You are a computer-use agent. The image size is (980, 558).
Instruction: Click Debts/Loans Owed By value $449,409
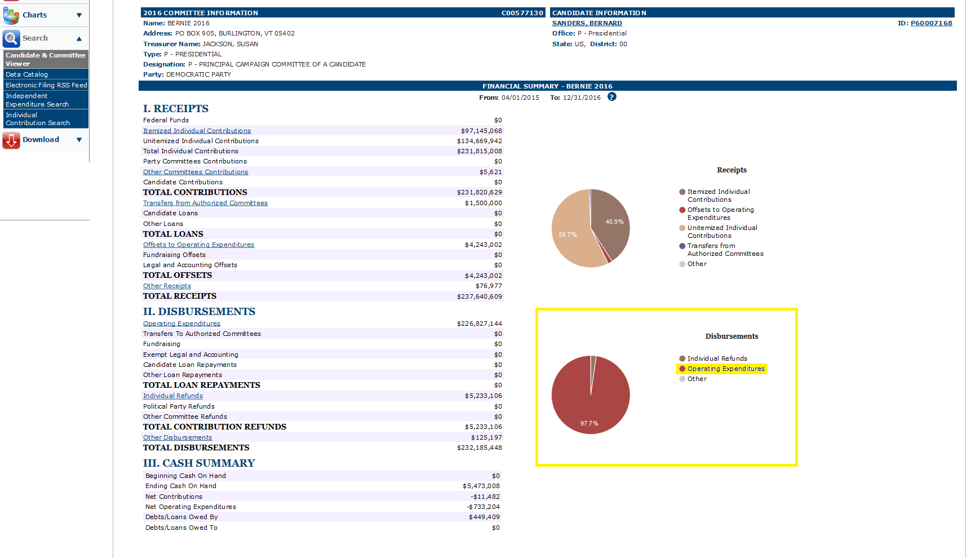point(484,517)
